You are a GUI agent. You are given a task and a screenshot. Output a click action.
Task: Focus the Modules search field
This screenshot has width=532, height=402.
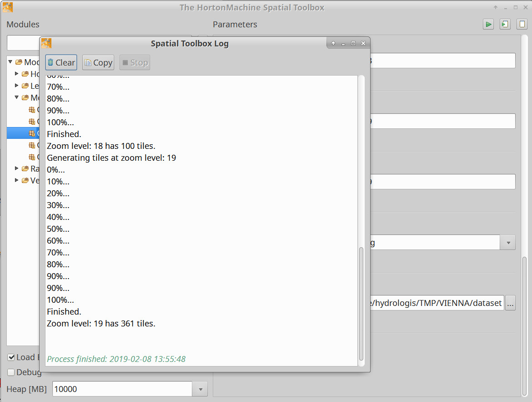click(23, 43)
